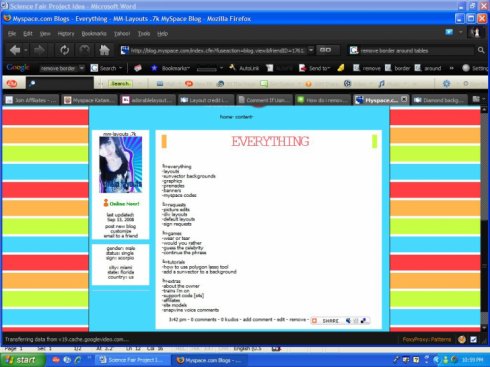Viewport: 490px width, 367px height.
Task: Click the FoxyProxy Patterns status text
Action: pyautogui.click(x=426, y=339)
